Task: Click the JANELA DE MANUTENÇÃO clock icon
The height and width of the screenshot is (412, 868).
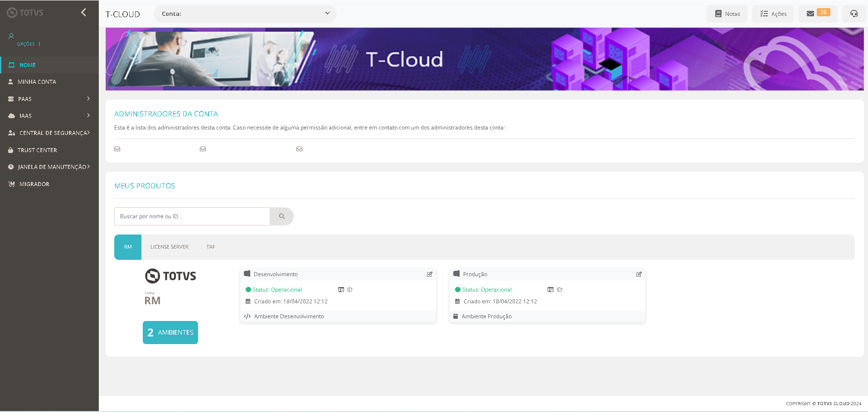Action: coord(11,167)
